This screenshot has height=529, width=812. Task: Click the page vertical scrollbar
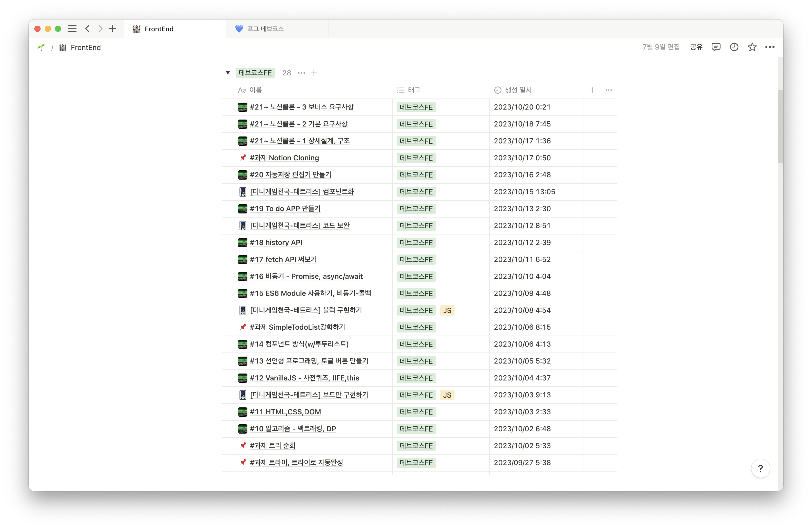tap(780, 126)
